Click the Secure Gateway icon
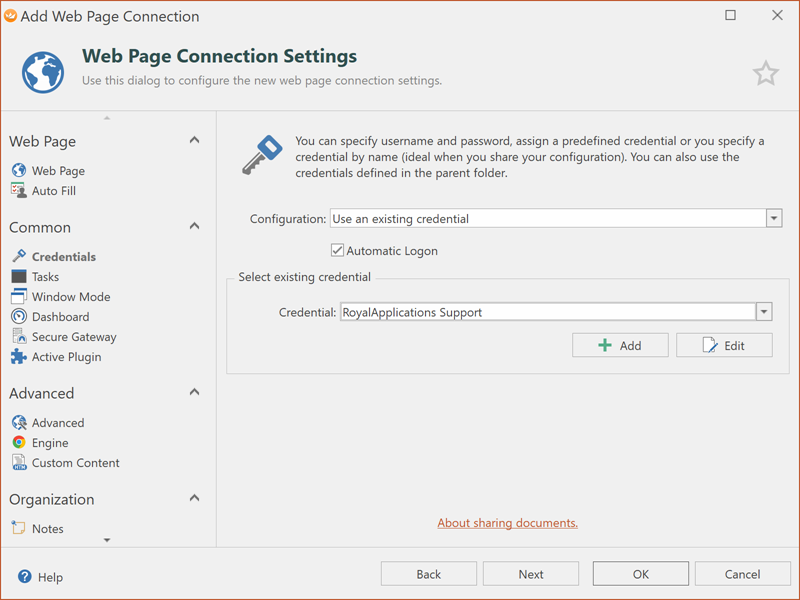Viewport: 800px width, 600px height. [x=19, y=337]
